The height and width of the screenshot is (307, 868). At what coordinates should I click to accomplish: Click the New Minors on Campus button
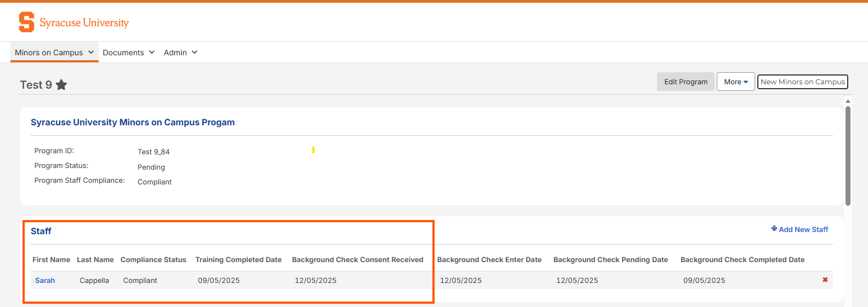pos(802,82)
